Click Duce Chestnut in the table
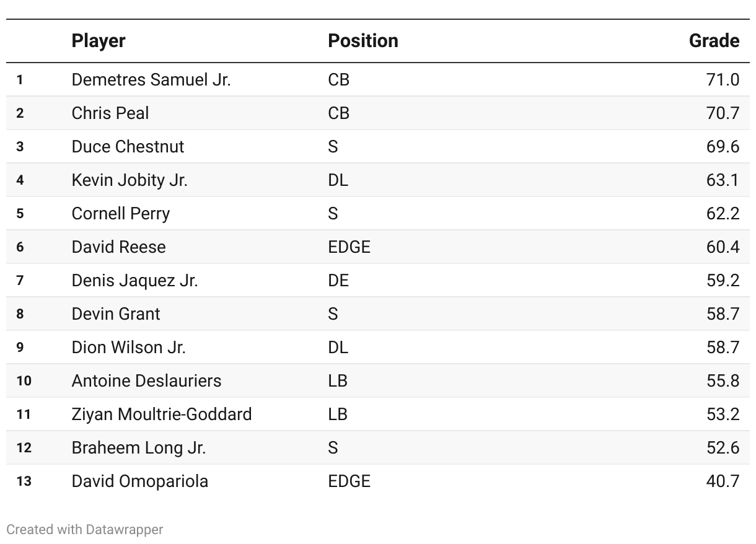The width and height of the screenshot is (756, 544). pos(128,146)
